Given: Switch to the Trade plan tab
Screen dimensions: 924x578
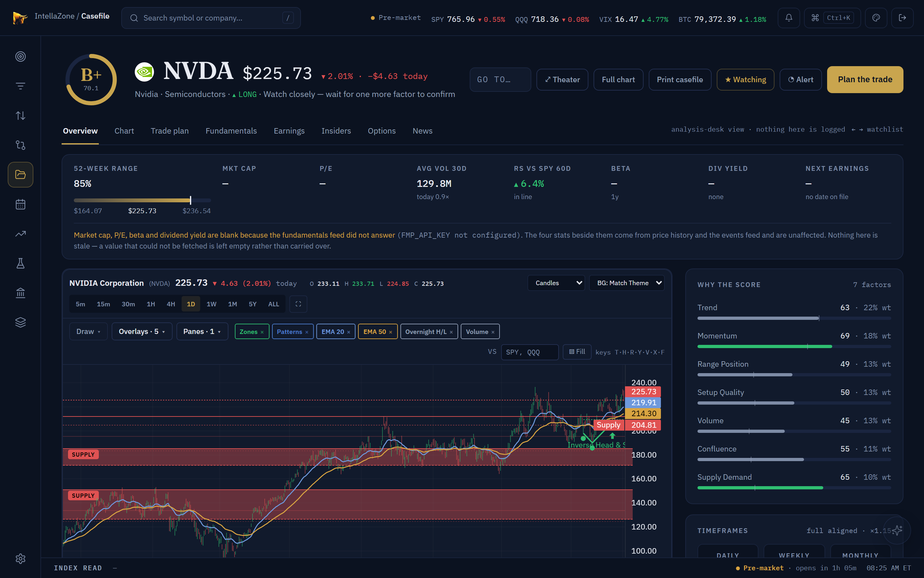Looking at the screenshot, I should tap(169, 131).
